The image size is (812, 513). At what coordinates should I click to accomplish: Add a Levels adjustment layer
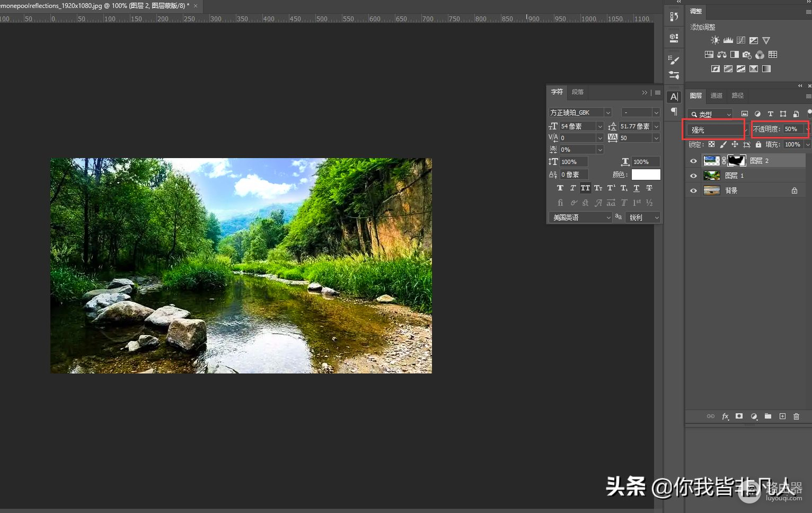pos(728,40)
